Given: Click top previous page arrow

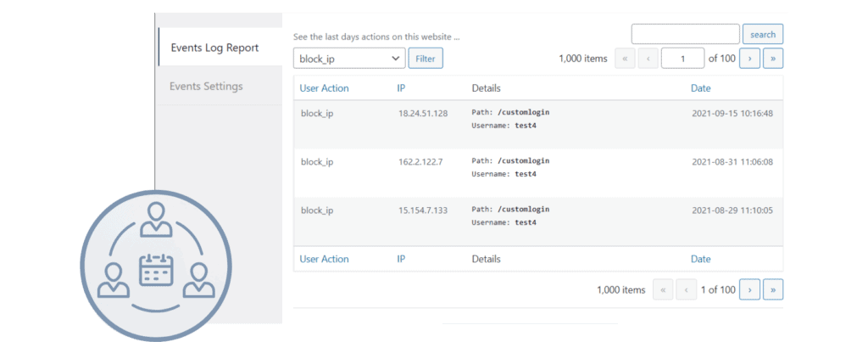Looking at the screenshot, I should pos(648,59).
